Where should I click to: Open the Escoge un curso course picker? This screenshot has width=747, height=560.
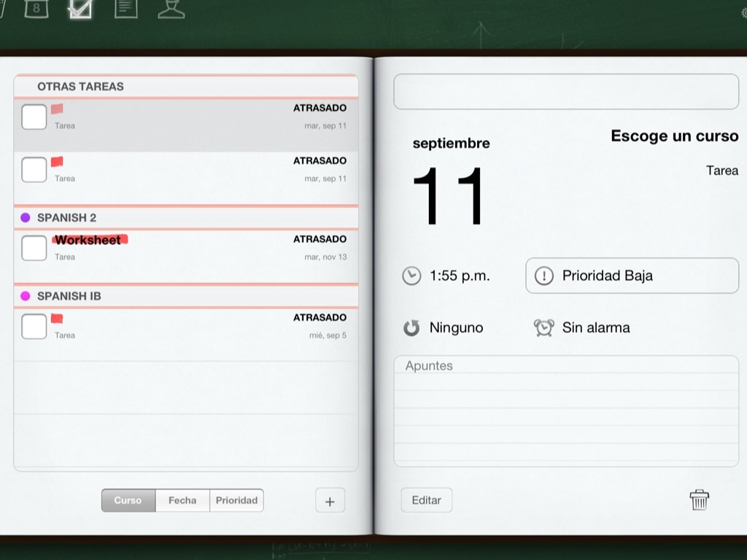(x=674, y=136)
